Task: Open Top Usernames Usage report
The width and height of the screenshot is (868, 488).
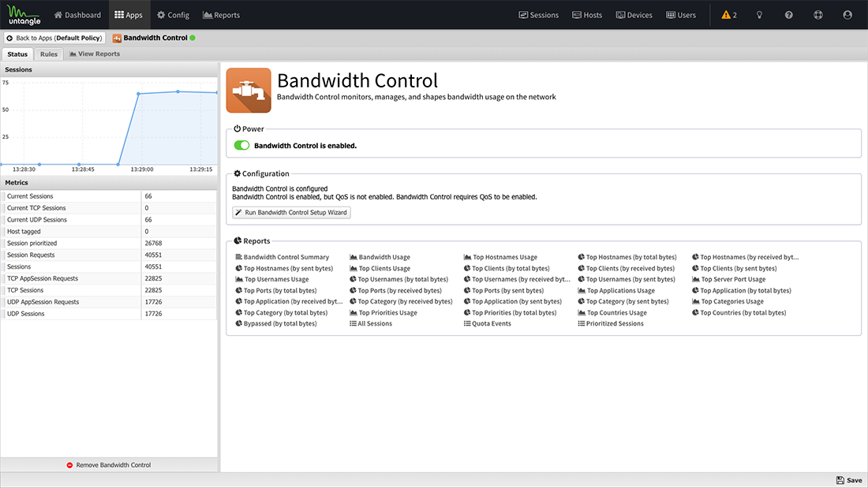Action: click(x=272, y=279)
